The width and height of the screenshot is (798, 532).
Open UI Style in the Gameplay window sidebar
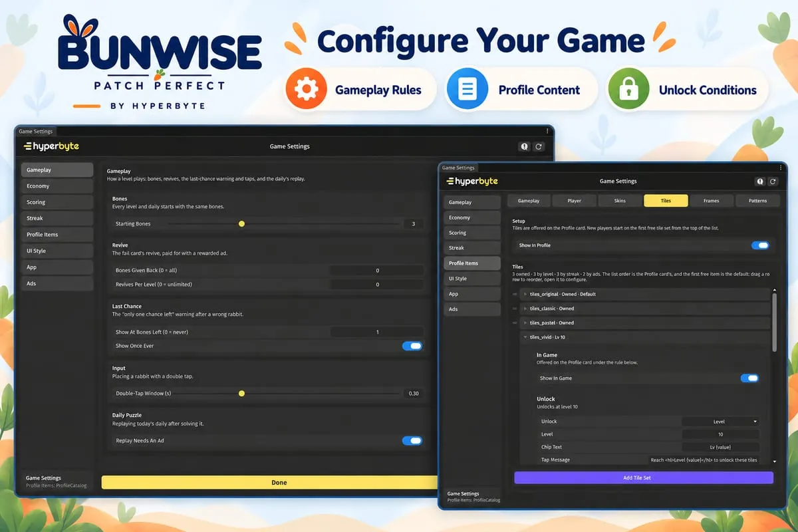tap(57, 251)
